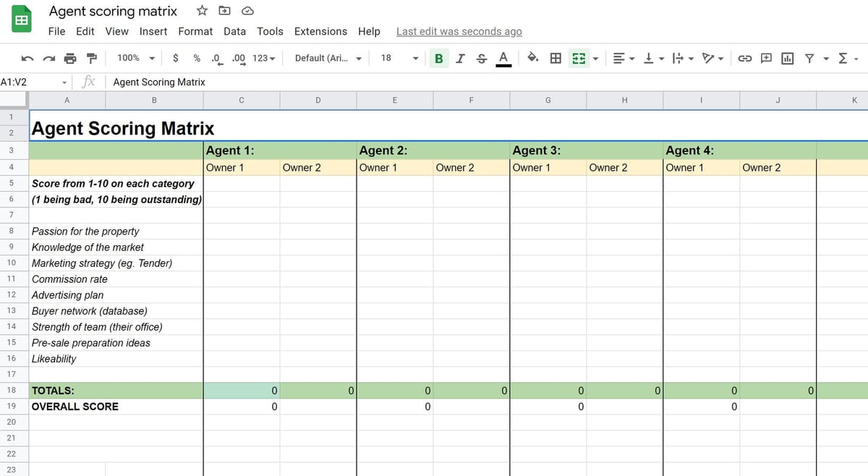Toggle strikethrough formatting
868x476 pixels.
point(481,58)
